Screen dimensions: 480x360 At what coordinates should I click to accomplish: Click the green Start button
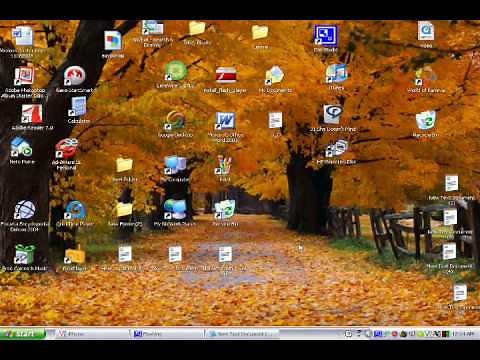click(23, 333)
